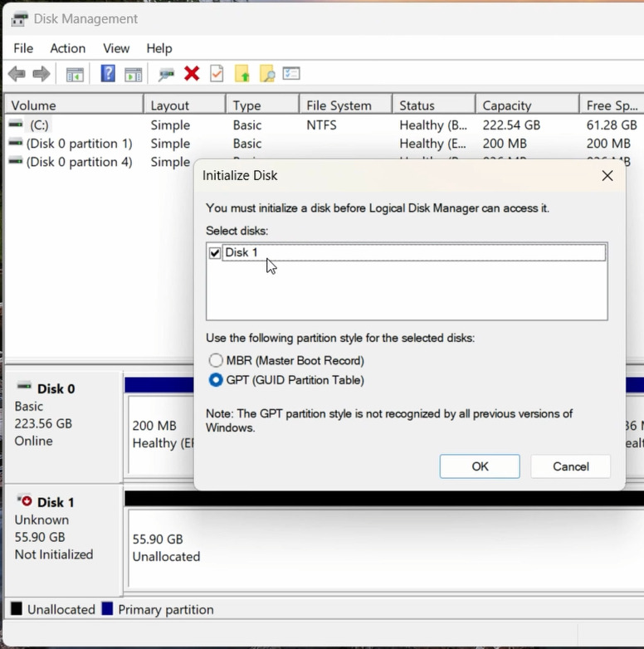Click the folder with magnifier icon
The height and width of the screenshot is (649, 644).
click(267, 74)
